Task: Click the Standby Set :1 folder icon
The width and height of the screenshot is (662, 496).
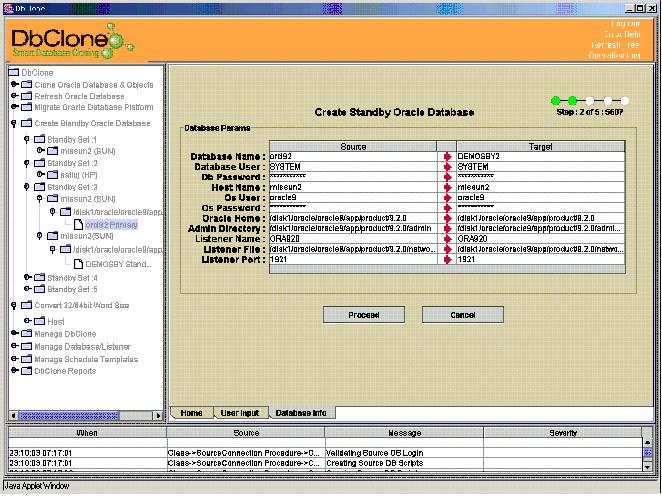Action: tap(39, 139)
